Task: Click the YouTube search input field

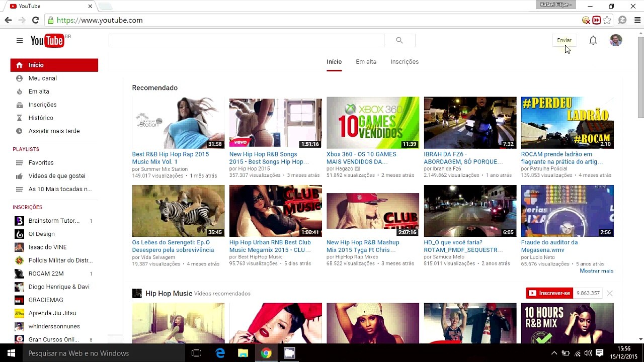Action: [x=247, y=40]
